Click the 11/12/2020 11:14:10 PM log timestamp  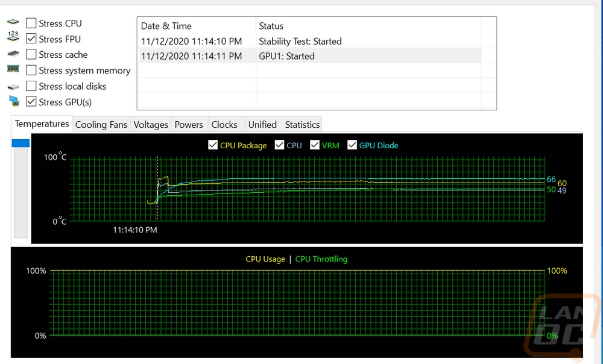[192, 41]
